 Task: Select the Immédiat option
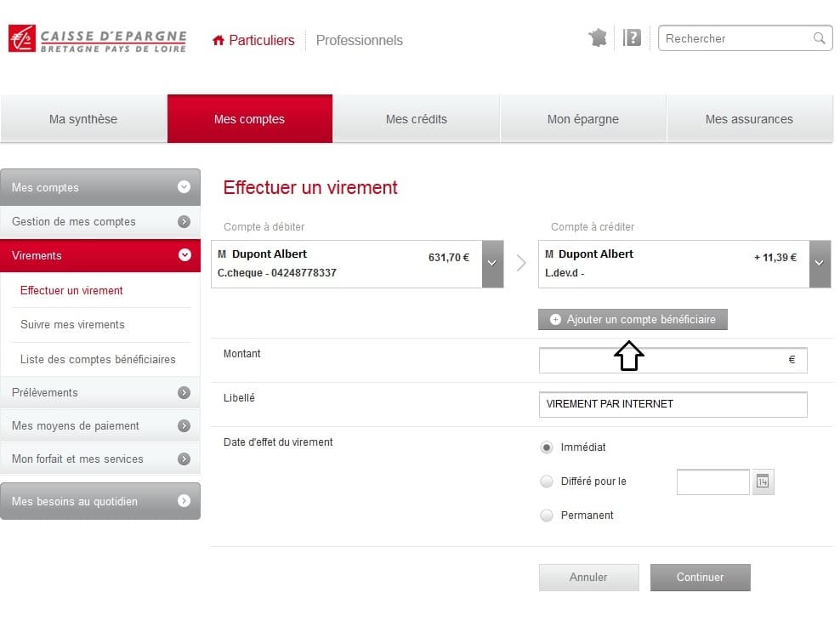547,447
